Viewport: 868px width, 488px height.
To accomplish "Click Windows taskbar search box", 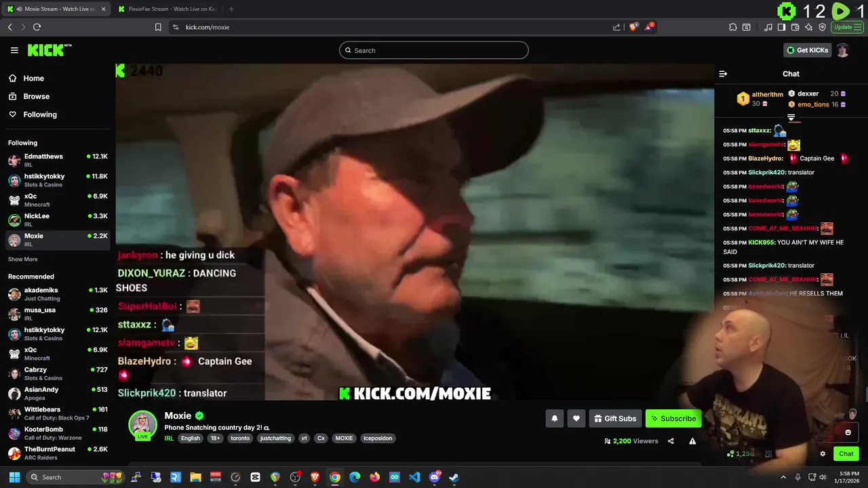I will tap(76, 477).
